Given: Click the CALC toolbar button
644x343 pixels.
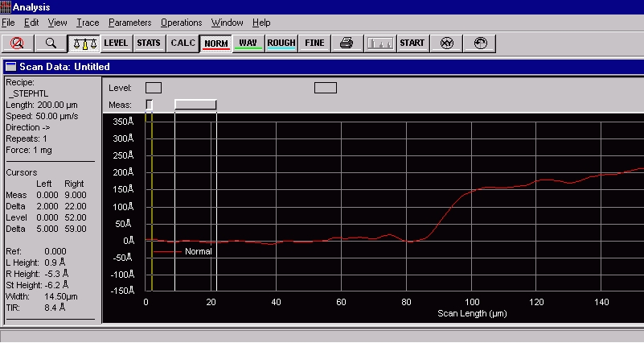Looking at the screenshot, I should click(181, 43).
